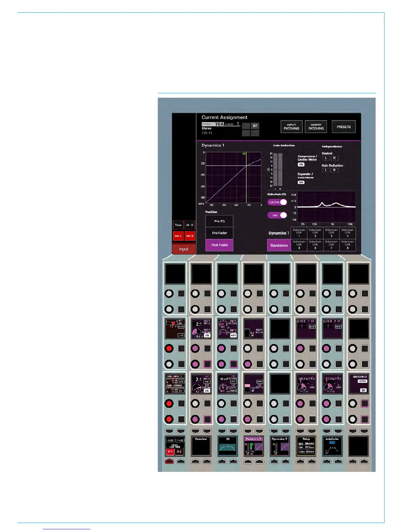Screen dimensions: 411x532
Task: Open the AutoFader strip display
Action: [332, 446]
